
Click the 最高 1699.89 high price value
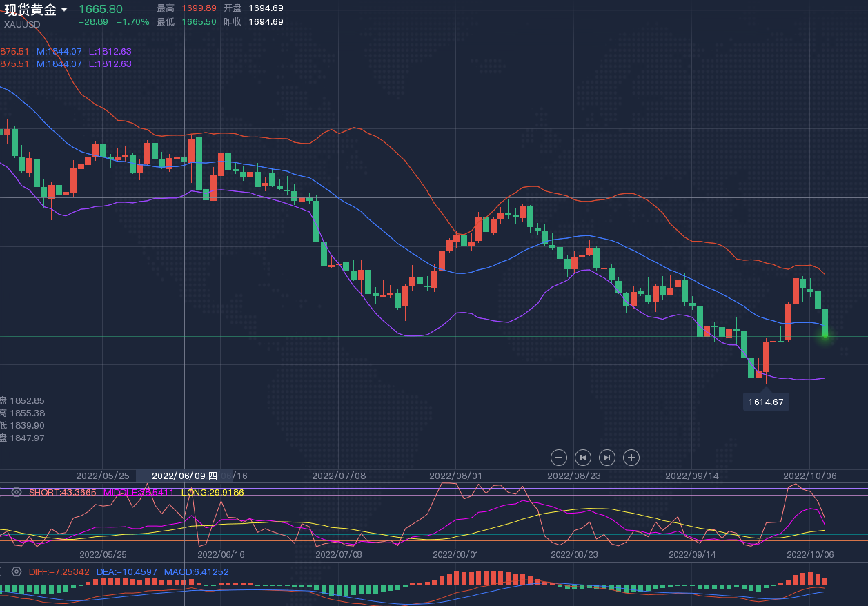point(199,8)
